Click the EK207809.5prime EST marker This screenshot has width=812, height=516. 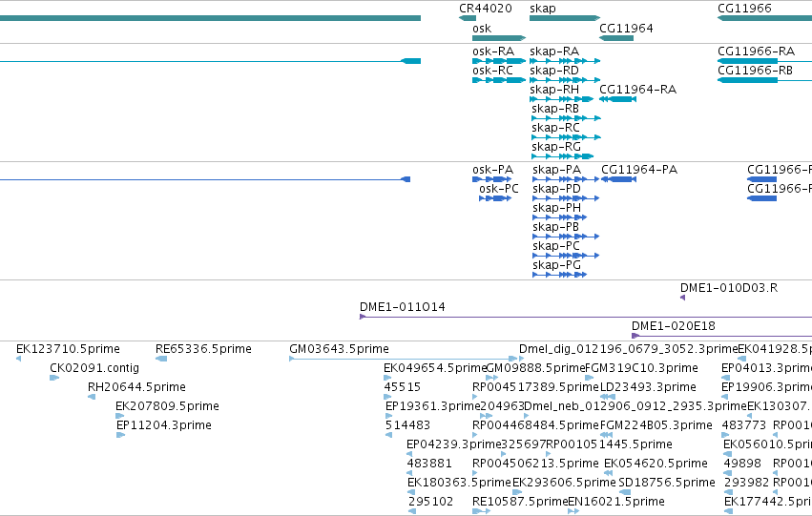point(120,416)
